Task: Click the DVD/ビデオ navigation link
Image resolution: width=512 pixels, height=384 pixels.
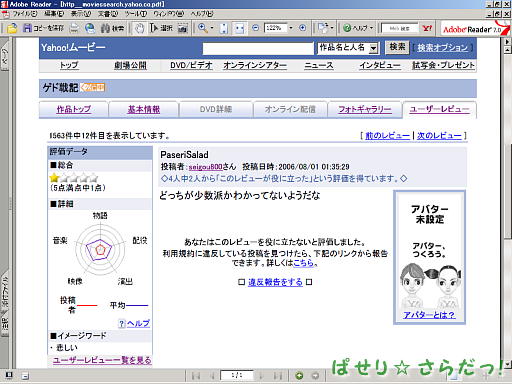Action: pyautogui.click(x=191, y=65)
